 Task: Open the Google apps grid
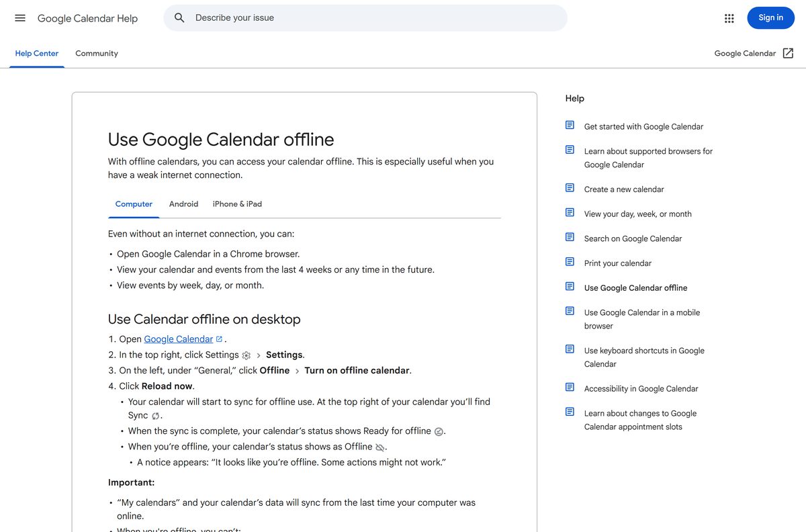point(729,18)
